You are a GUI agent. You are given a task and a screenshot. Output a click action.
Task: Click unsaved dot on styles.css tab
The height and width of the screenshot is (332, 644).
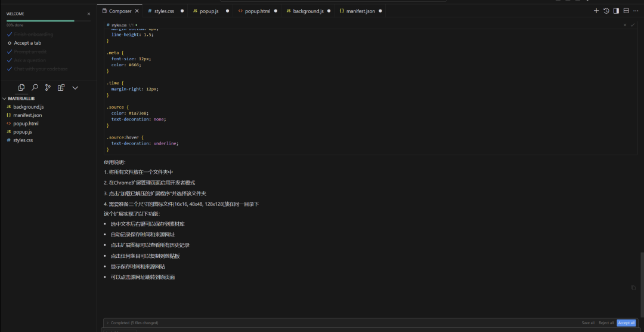pos(182,11)
